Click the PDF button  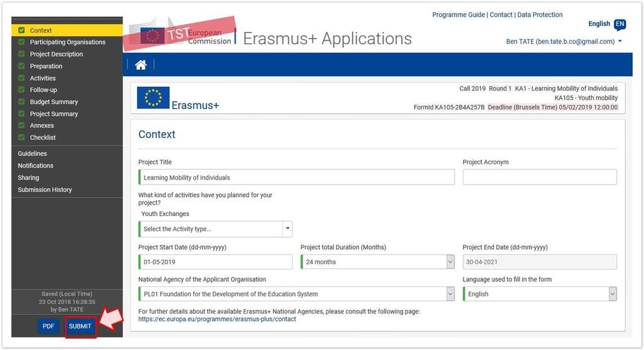(x=48, y=326)
